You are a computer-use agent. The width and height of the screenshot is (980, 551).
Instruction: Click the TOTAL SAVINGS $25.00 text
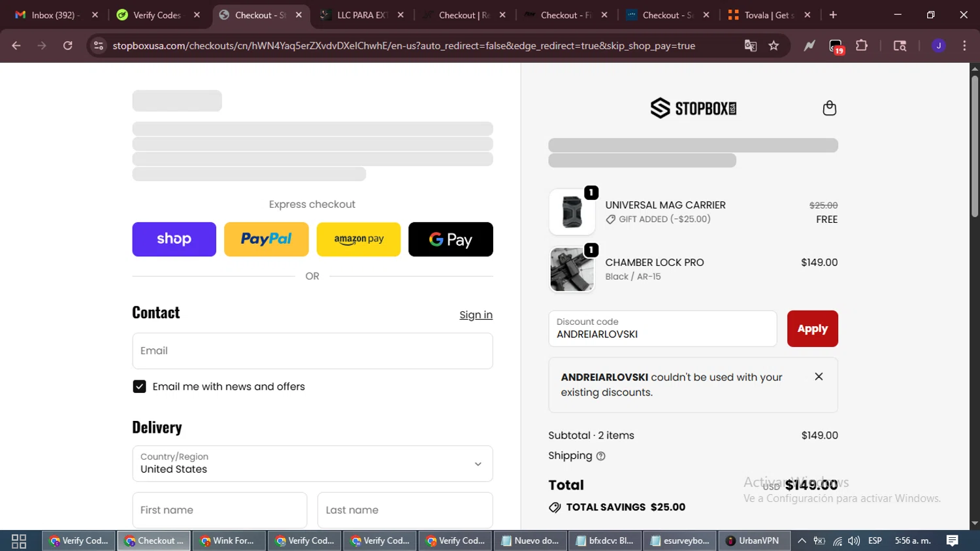pos(626,507)
